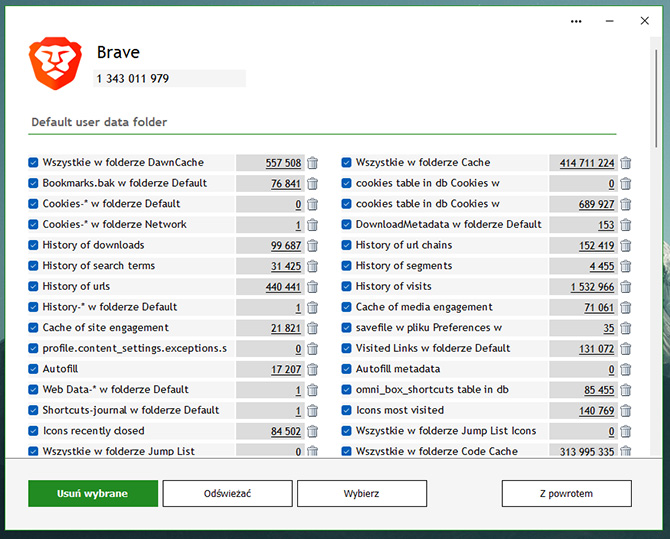Click the 84 502 value link
Viewport: 670px width, 539px height.
click(286, 431)
